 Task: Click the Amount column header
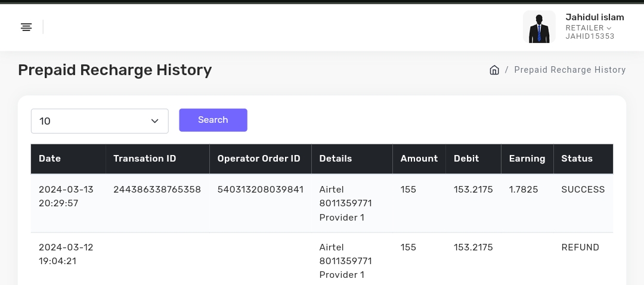(419, 159)
